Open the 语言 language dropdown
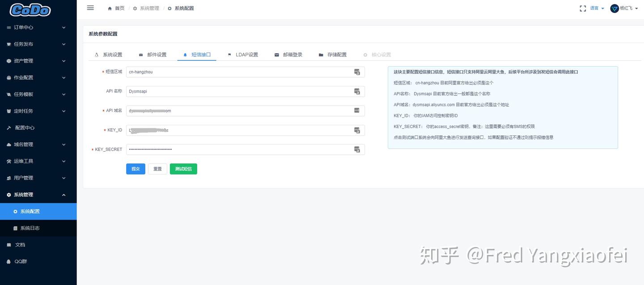This screenshot has width=644, height=285. tap(596, 8)
